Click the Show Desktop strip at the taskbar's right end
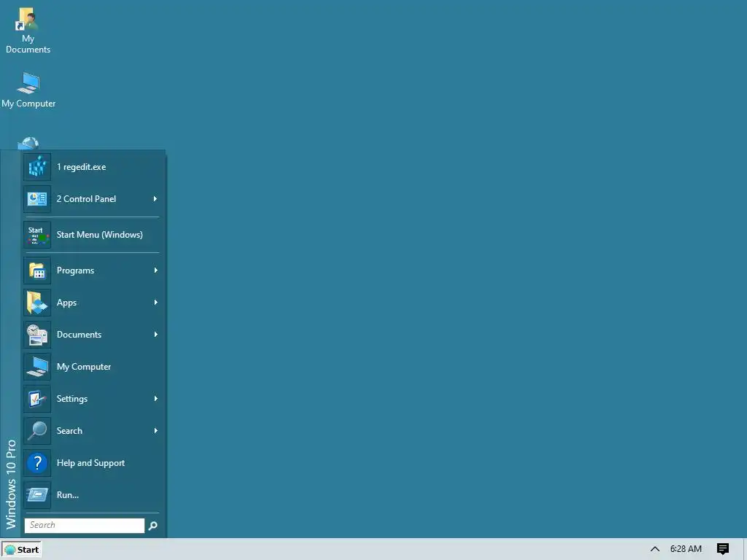 [x=745, y=549]
